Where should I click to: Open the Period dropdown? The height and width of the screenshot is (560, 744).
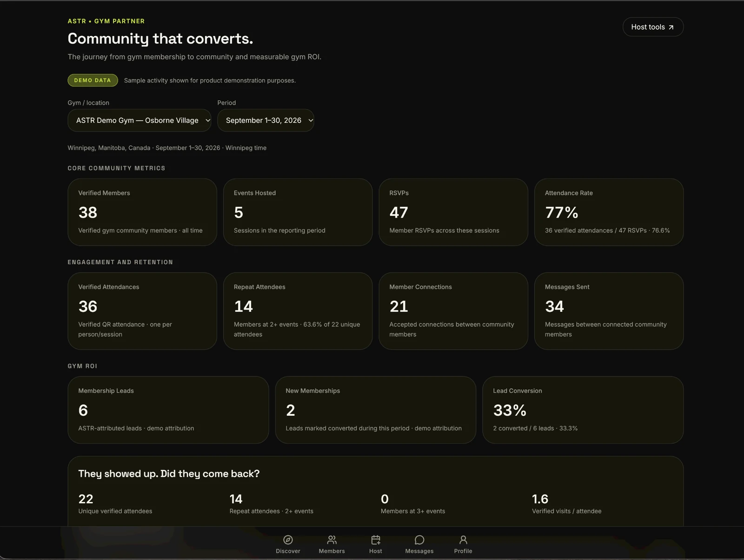click(x=266, y=120)
